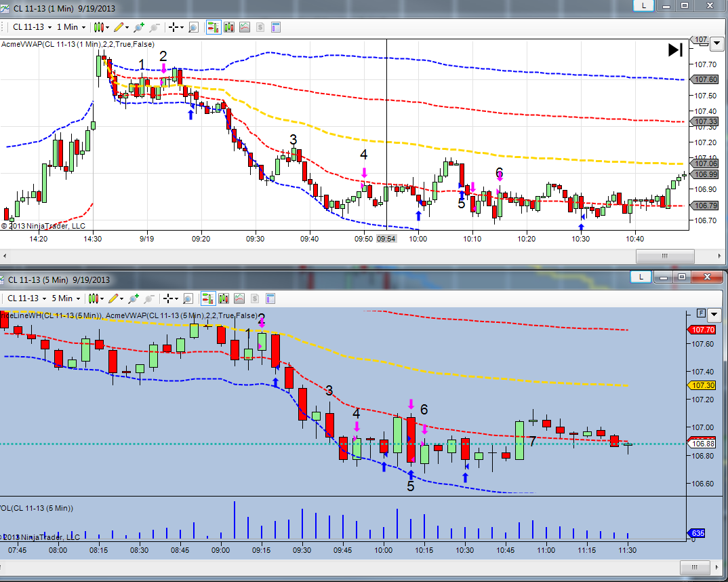This screenshot has width=728, height=582.
Task: Click the 1 Min chart horizontal scrollbar thumb
Action: (x=665, y=256)
